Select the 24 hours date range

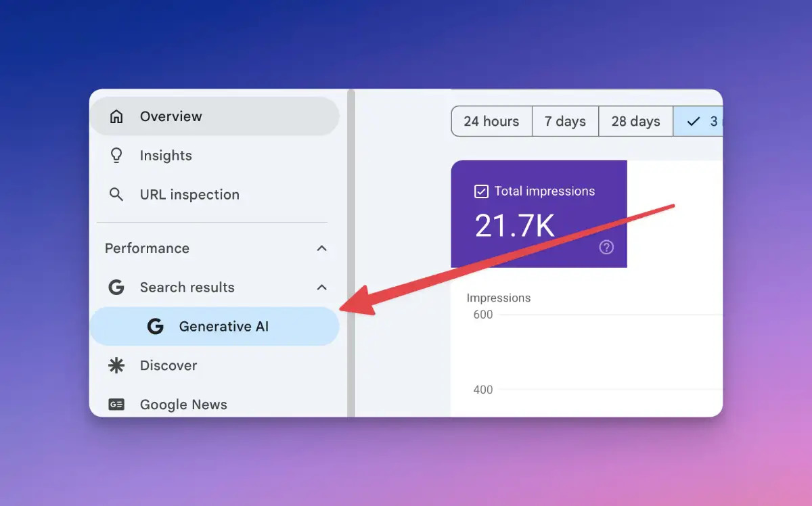pos(492,121)
